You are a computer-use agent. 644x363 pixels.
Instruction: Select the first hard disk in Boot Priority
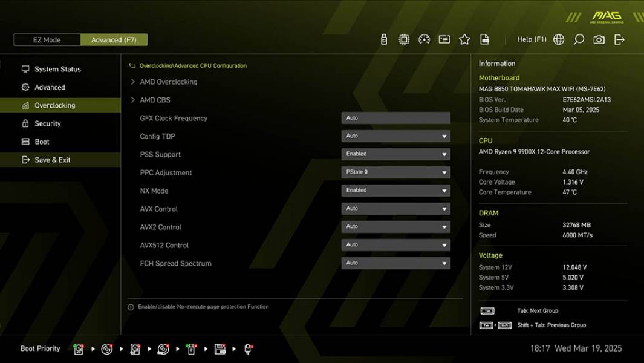pyautogui.click(x=79, y=349)
